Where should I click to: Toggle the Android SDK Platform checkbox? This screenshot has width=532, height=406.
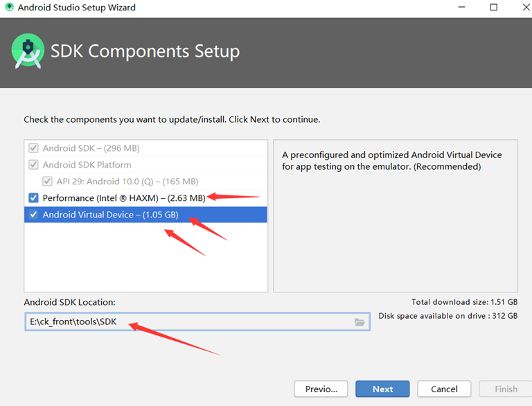click(x=33, y=165)
